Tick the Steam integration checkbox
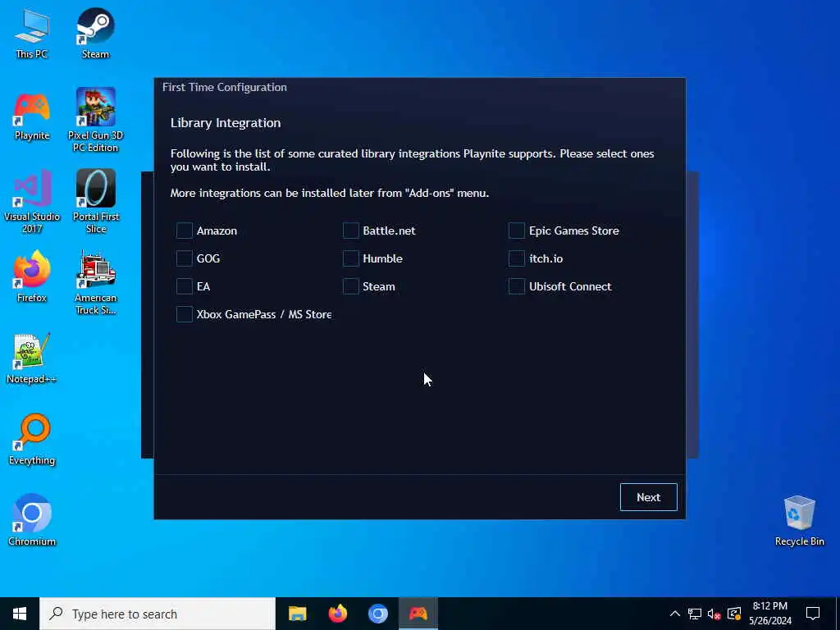 coord(350,286)
